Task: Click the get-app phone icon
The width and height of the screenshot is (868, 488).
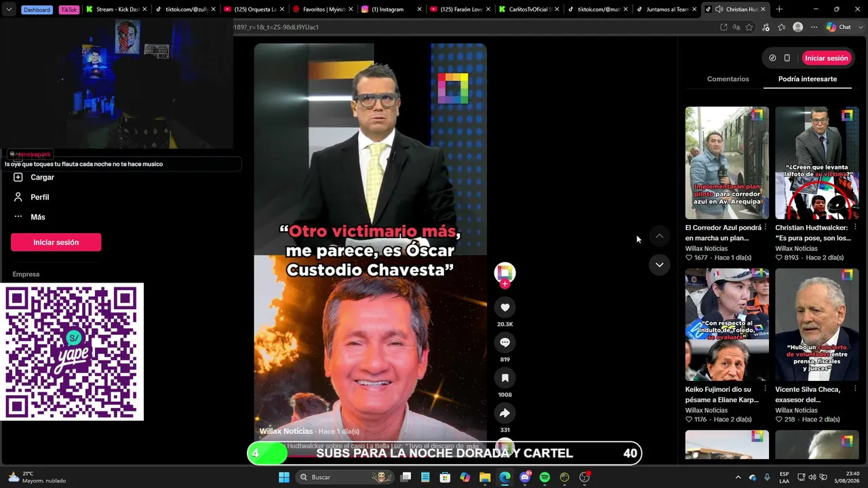Action: click(787, 58)
